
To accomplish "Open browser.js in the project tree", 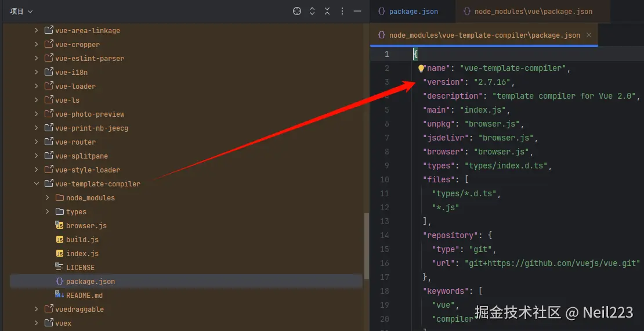I will (86, 226).
